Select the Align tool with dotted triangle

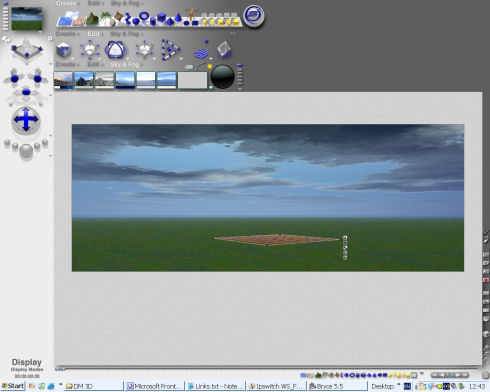click(x=170, y=50)
